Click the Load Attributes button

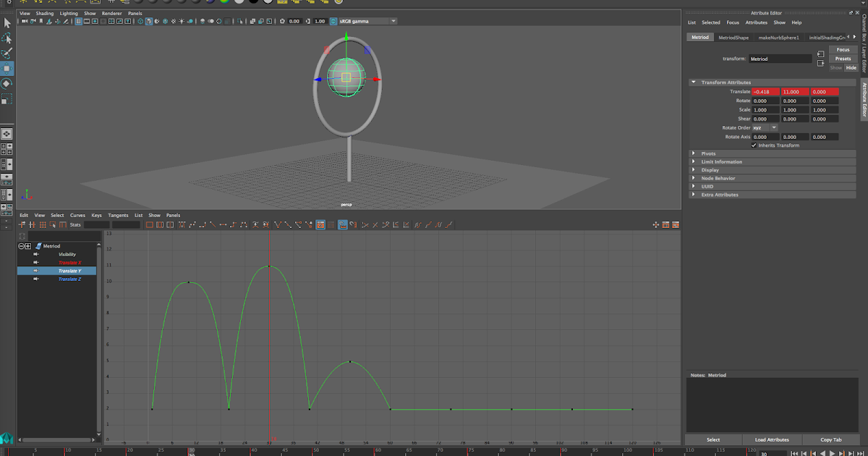click(772, 439)
